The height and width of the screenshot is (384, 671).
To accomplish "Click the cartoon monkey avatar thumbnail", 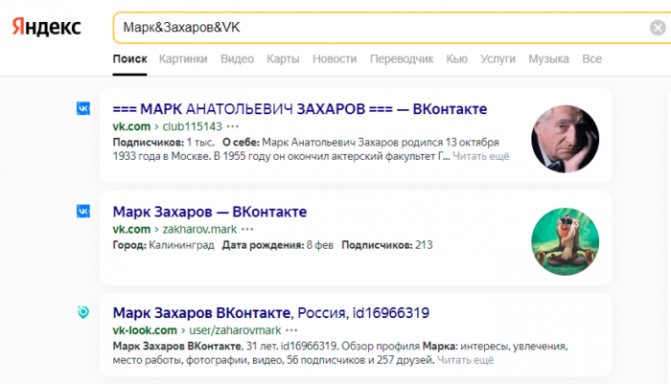I will [x=565, y=241].
